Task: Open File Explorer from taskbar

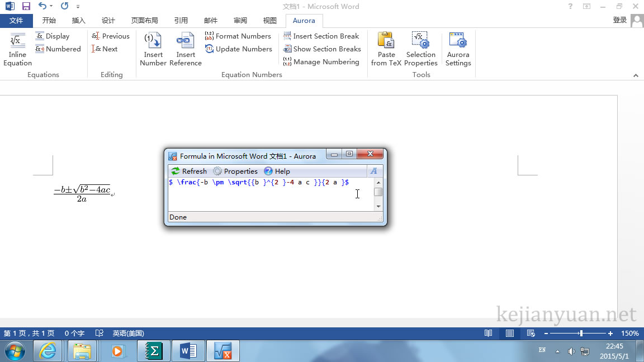Action: [x=82, y=351]
